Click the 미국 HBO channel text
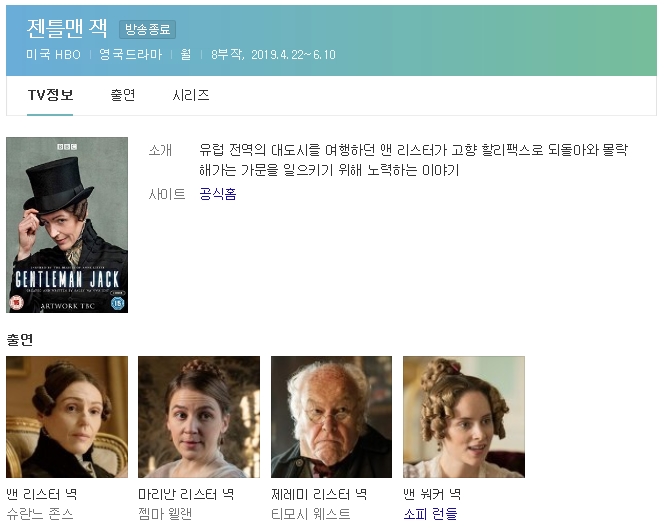This screenshot has height=531, width=664. [53, 55]
